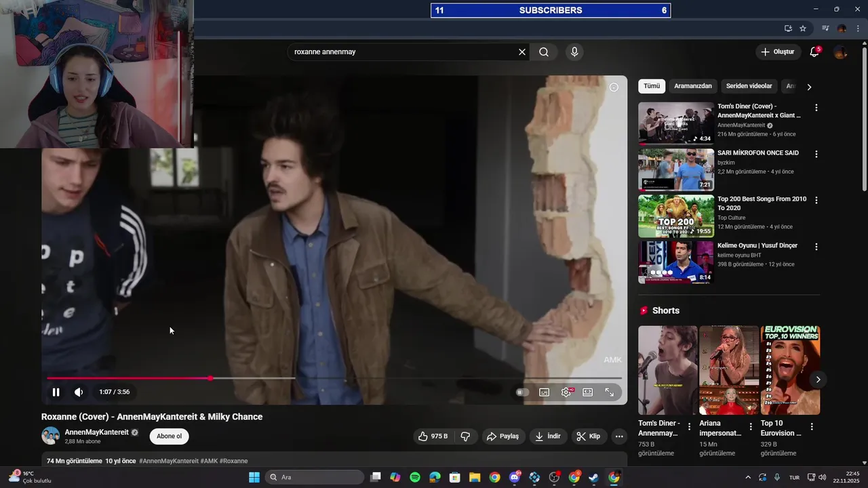Open the SARI MİKROFON ONCE SAID video
Image resolution: width=868 pixels, height=488 pixels.
(676, 170)
